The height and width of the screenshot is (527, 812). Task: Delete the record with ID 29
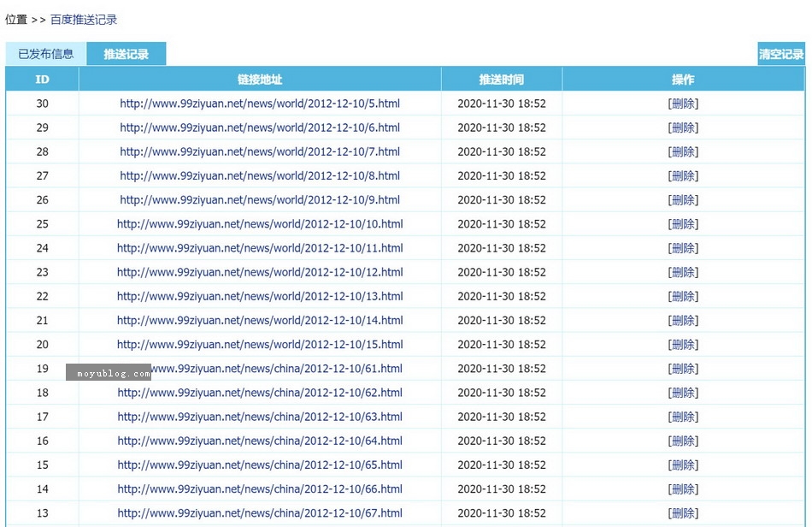click(x=683, y=127)
